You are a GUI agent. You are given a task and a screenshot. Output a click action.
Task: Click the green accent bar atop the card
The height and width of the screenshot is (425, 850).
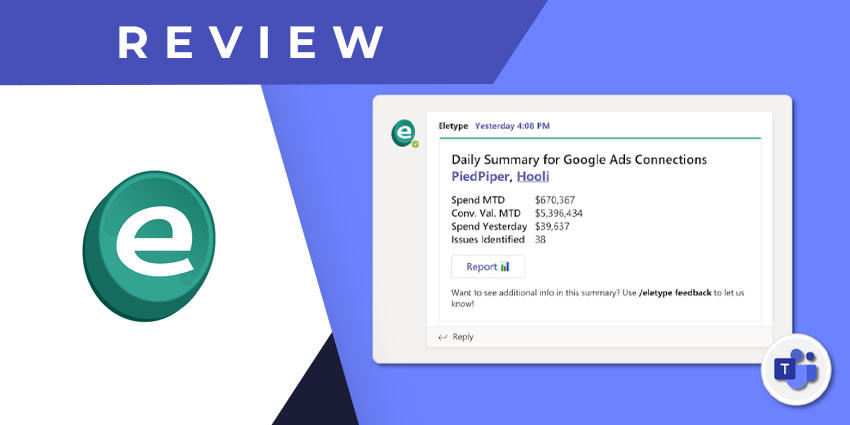coord(600,138)
